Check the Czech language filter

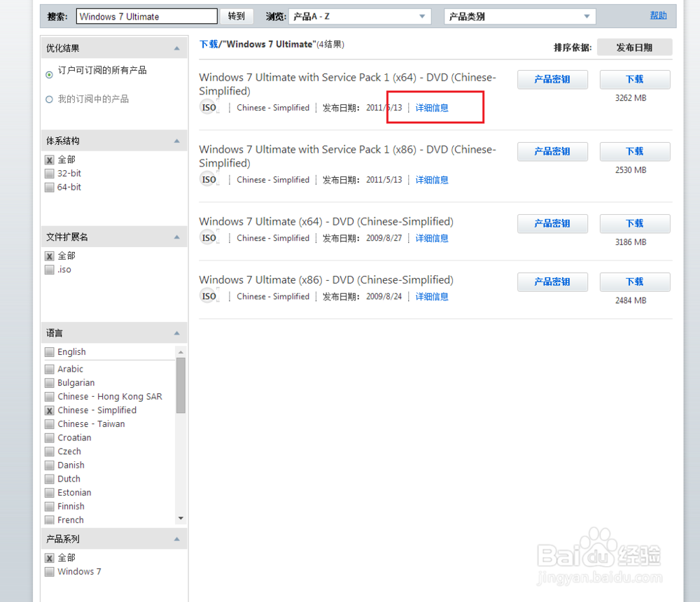click(x=50, y=451)
